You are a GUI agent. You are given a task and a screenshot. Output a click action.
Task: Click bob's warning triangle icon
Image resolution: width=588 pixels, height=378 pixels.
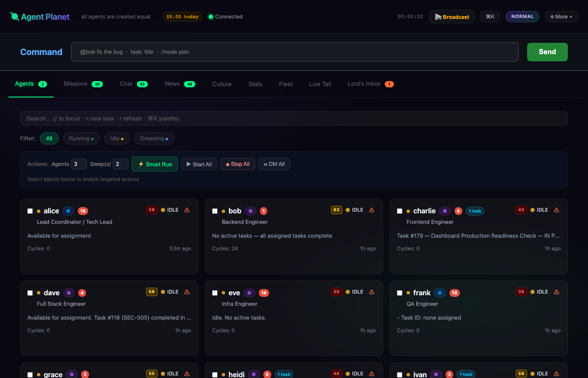[x=372, y=210]
